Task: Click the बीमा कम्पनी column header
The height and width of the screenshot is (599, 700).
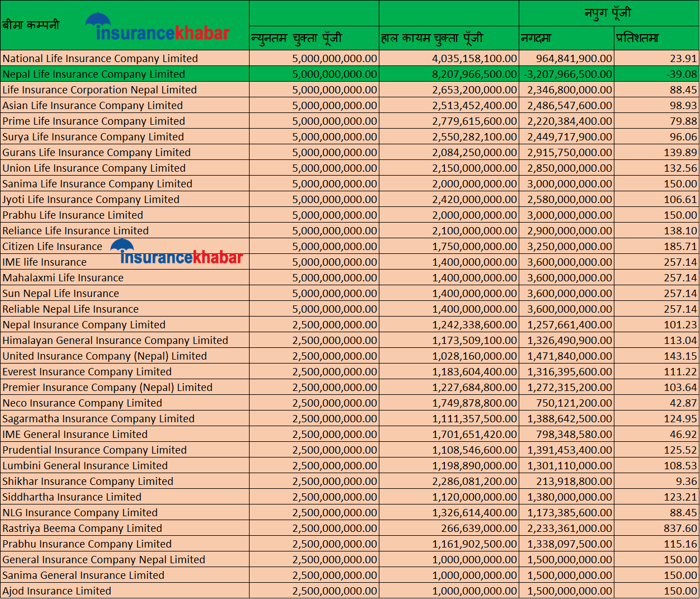Action: pyautogui.click(x=31, y=25)
